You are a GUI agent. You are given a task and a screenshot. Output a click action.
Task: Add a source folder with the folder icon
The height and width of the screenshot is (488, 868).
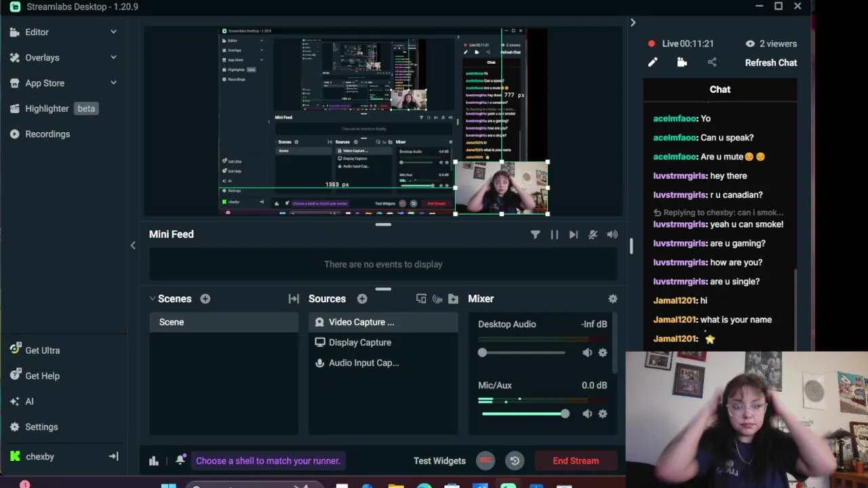click(x=453, y=299)
